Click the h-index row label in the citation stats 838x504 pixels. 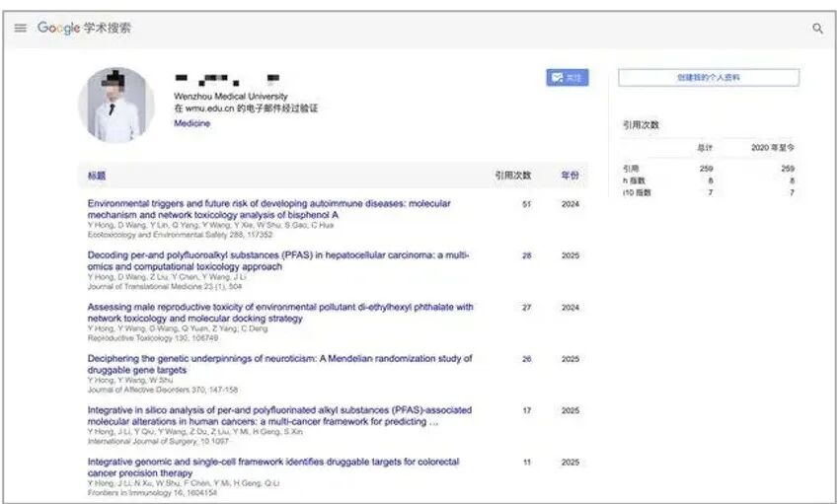pyautogui.click(x=634, y=181)
